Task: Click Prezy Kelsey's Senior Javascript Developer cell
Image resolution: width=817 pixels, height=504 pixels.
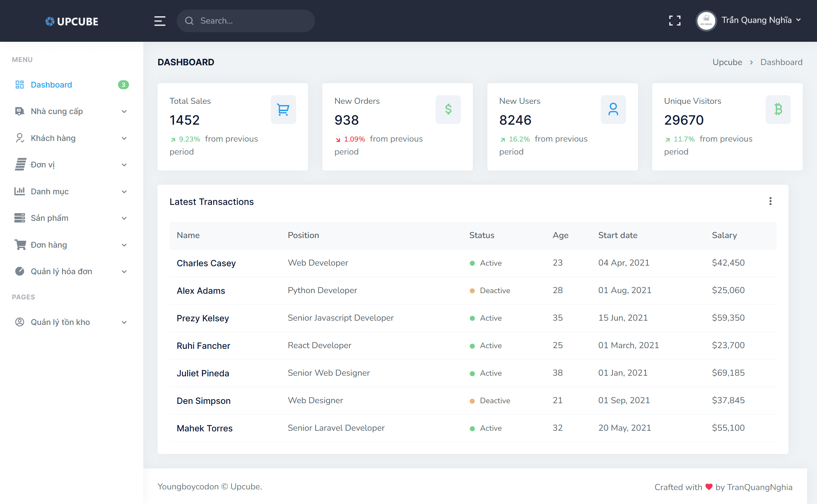Action: tap(341, 318)
